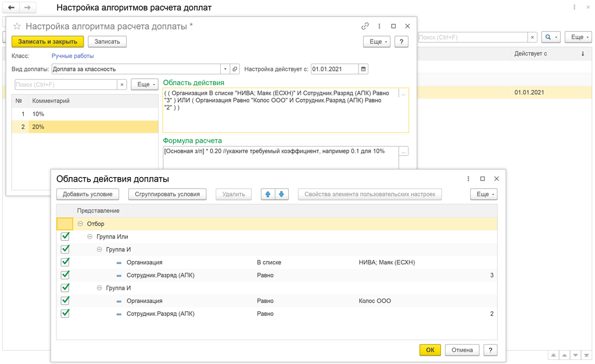Viewport: 595px width, 364px height.
Task: Collapse the Группа Или tree node
Action: point(90,236)
